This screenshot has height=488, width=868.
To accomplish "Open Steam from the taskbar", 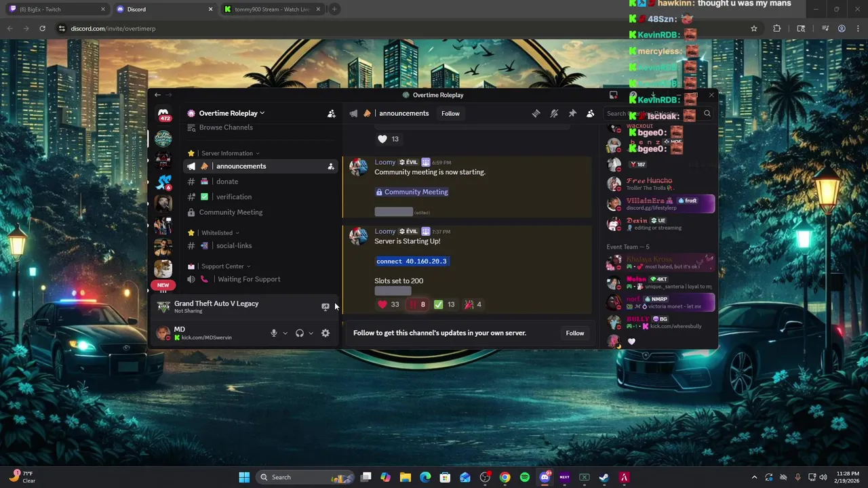I will [604, 477].
